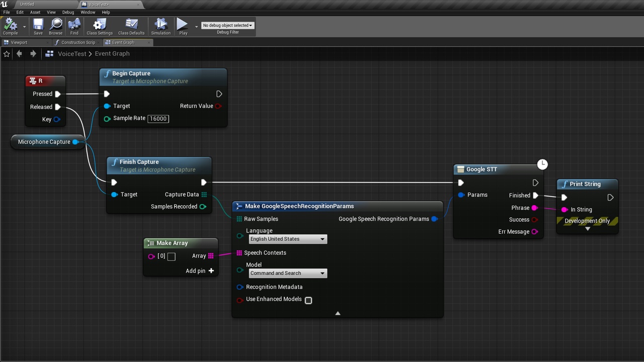Click the latent clock icon on Google STT
644x362 pixels.
coord(542,164)
